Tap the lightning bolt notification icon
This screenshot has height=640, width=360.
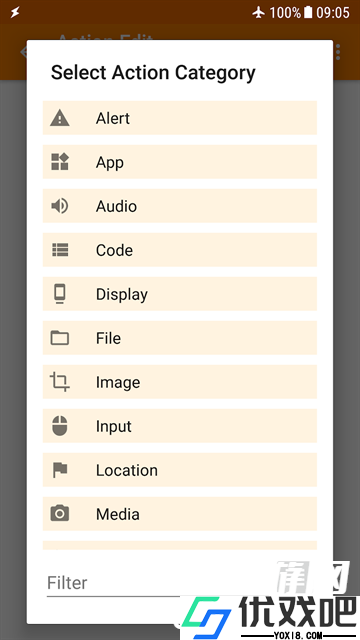(x=15, y=12)
